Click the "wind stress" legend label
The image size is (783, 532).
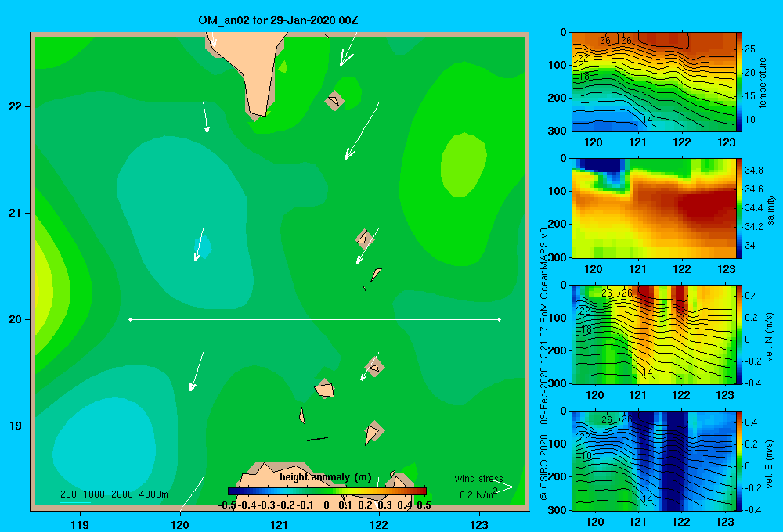coord(479,479)
